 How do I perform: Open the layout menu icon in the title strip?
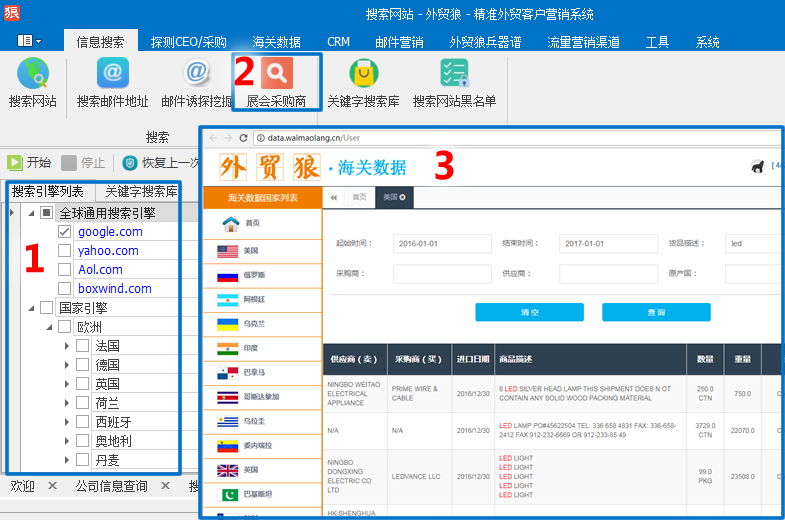[x=28, y=41]
